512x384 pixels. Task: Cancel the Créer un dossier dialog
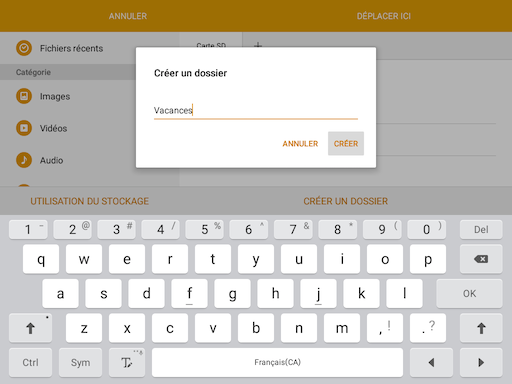point(300,144)
